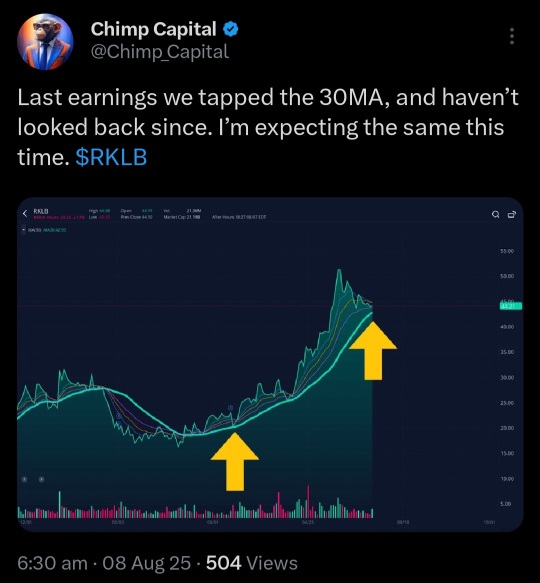Click the blue verified badge
The width and height of the screenshot is (540, 583).
tap(231, 29)
